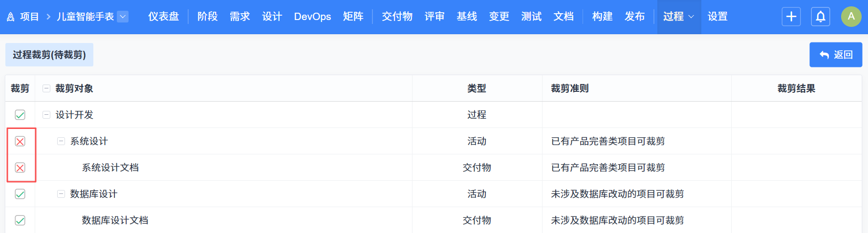868x233 pixels.
Task: Select the 过程裁剪(待裁剪) tab label
Action: [49, 55]
